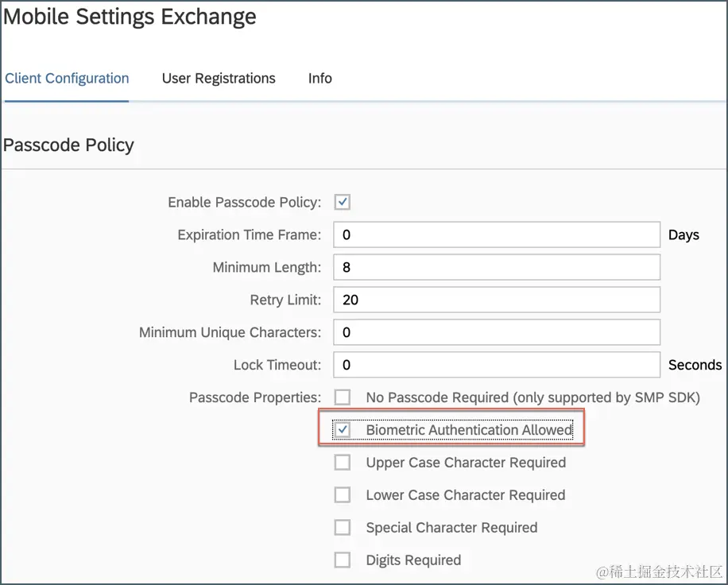This screenshot has width=728, height=585.
Task: Open the Info tab
Action: coord(319,78)
